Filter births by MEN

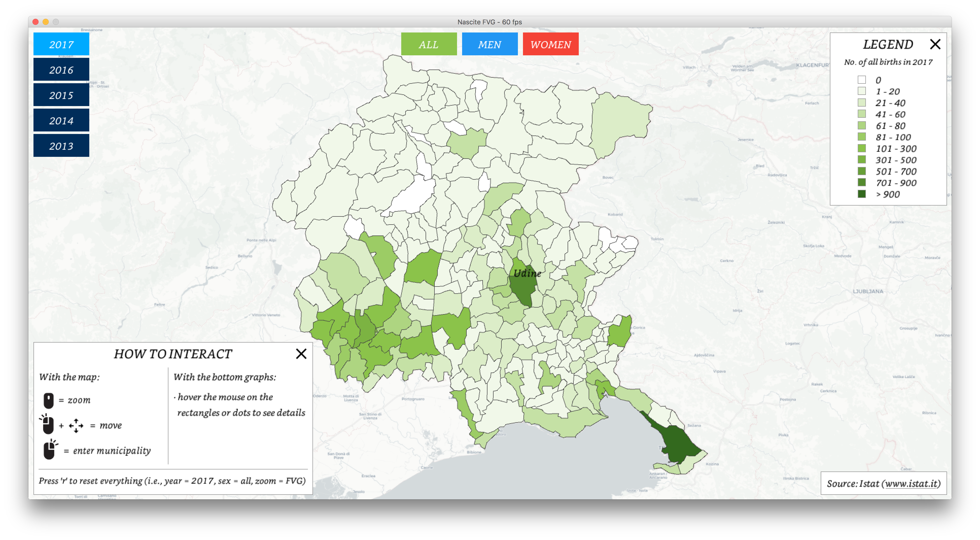489,44
